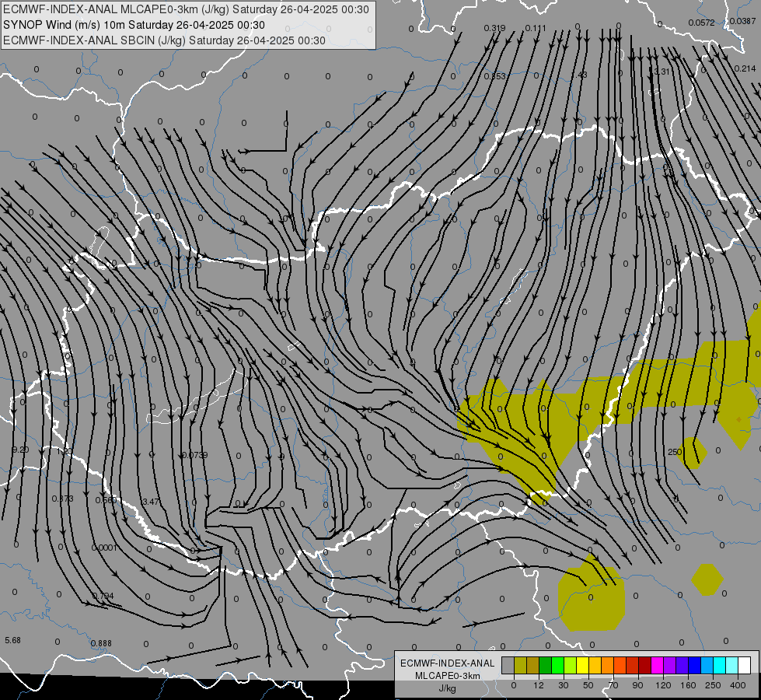Click the magenta swatch in the legend
This screenshot has width=761, height=700.
point(658,666)
